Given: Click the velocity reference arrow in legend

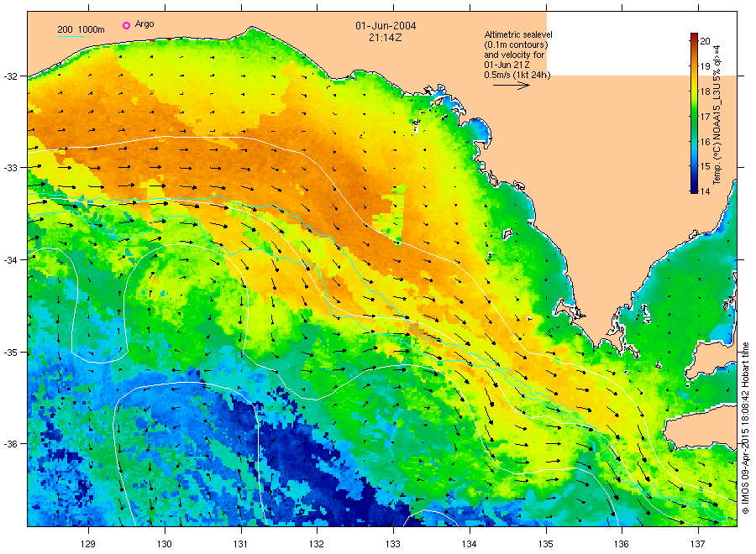Looking at the screenshot, I should pyautogui.click(x=512, y=86).
